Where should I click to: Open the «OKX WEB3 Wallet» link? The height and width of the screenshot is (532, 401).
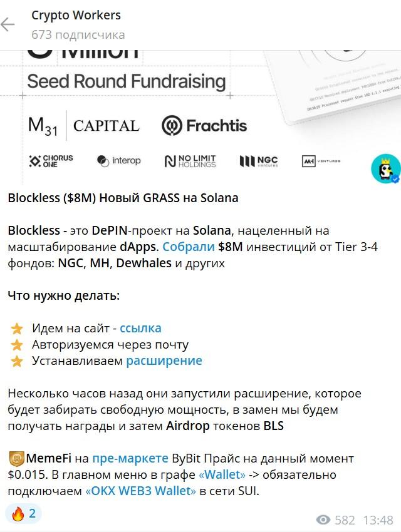pos(140,491)
